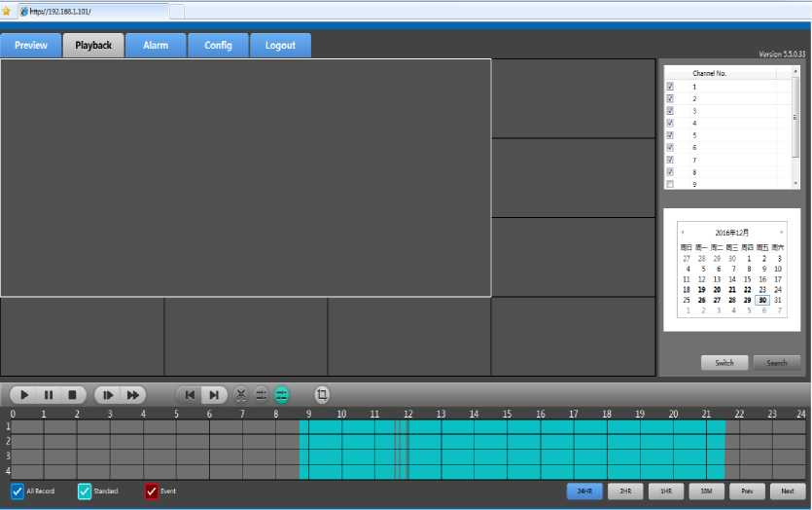Pause the video playback
The height and width of the screenshot is (510, 812).
click(x=49, y=395)
